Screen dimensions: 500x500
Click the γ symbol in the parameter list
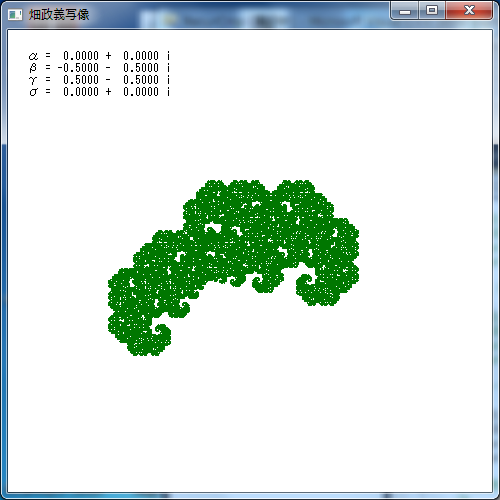(33, 80)
